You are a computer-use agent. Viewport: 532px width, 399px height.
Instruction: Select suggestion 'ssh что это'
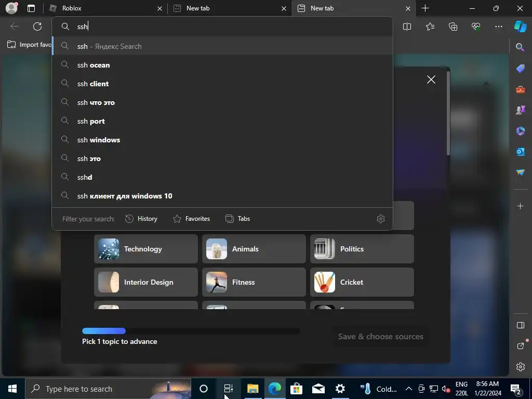[x=222, y=102]
